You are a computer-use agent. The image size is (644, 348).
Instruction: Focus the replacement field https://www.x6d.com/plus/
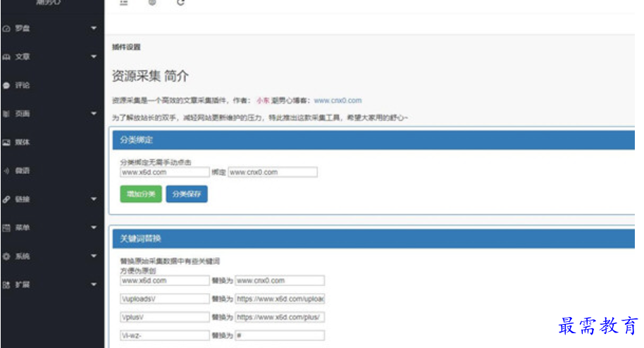click(x=280, y=317)
